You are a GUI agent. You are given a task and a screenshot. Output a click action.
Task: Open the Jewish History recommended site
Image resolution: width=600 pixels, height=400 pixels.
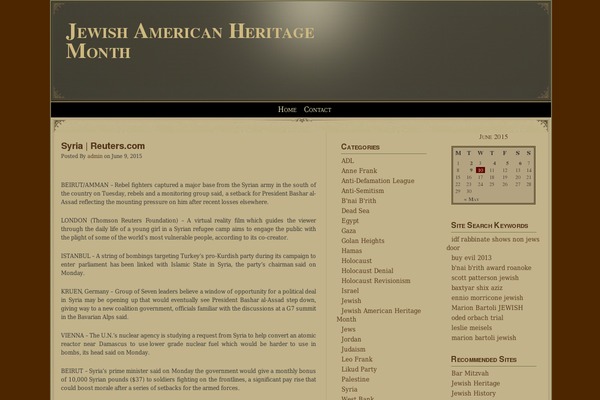tap(473, 393)
